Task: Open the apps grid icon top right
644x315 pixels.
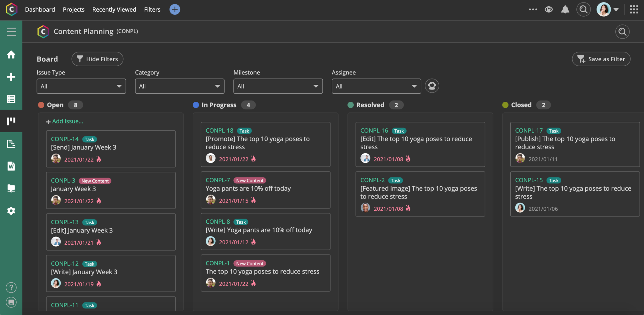Action: click(x=634, y=9)
